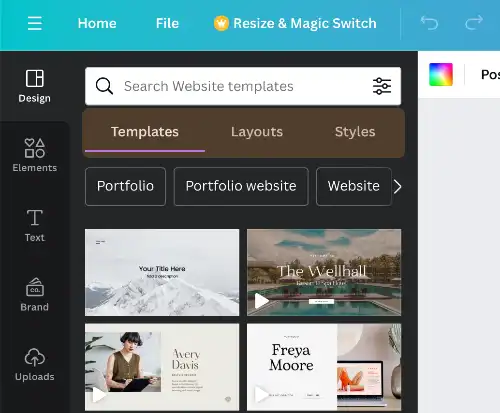Open the rainbow background color picker
The height and width of the screenshot is (413, 500).
coord(441,74)
